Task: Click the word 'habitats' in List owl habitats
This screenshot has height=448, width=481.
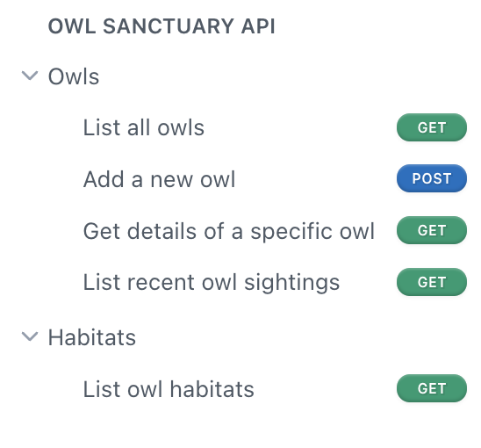Action: click(x=212, y=389)
